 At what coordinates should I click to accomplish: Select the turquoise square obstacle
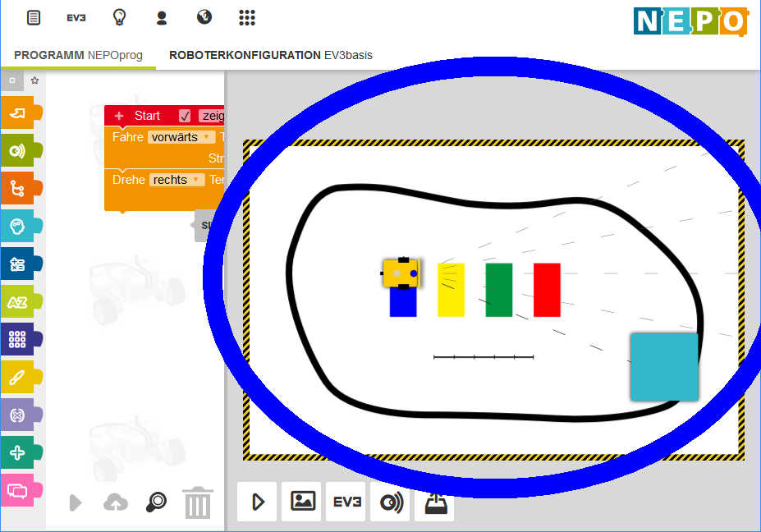tap(664, 367)
